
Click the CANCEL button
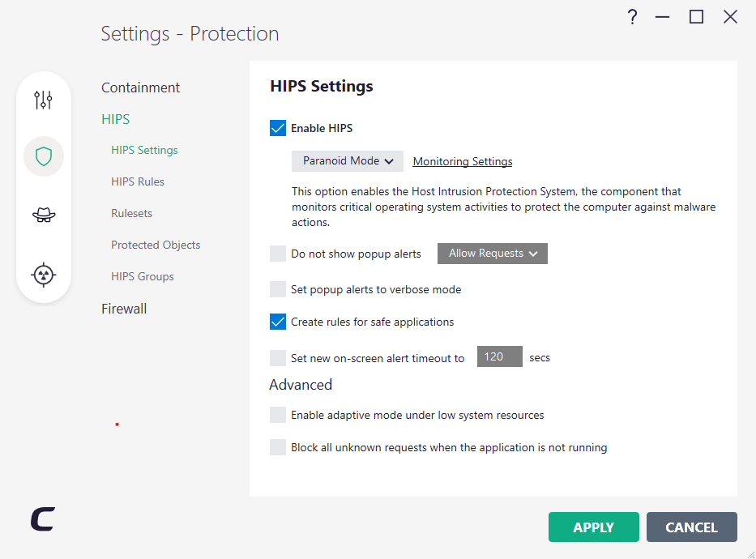click(691, 527)
